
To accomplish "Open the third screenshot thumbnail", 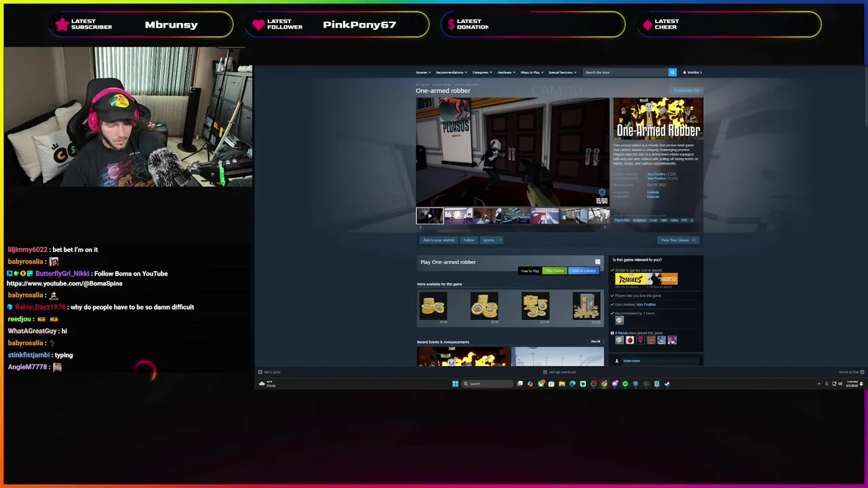I will [486, 216].
